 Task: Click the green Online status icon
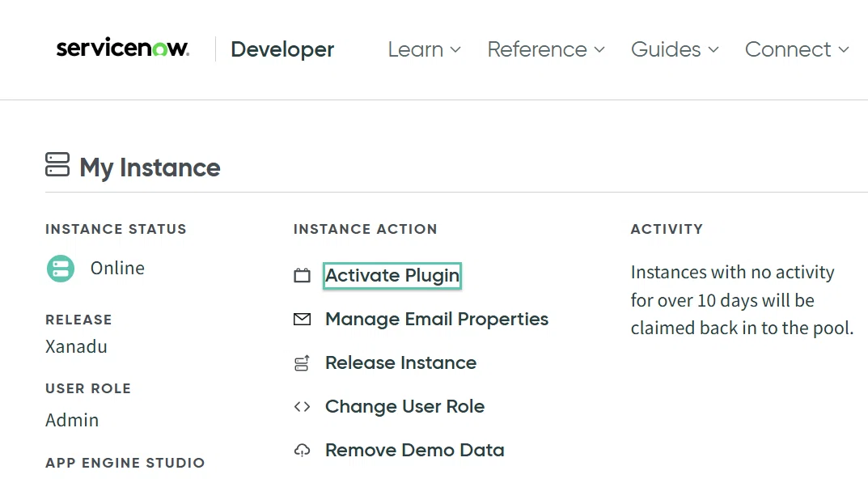[x=61, y=269]
